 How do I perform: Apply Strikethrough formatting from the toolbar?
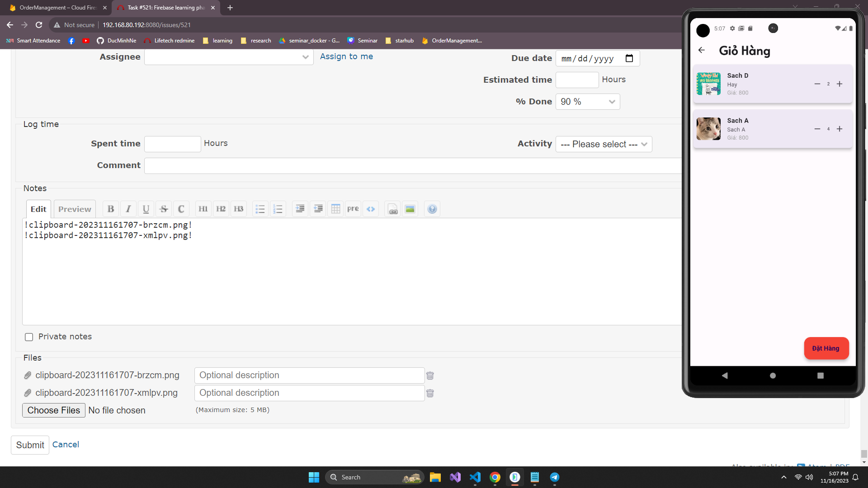tap(164, 209)
